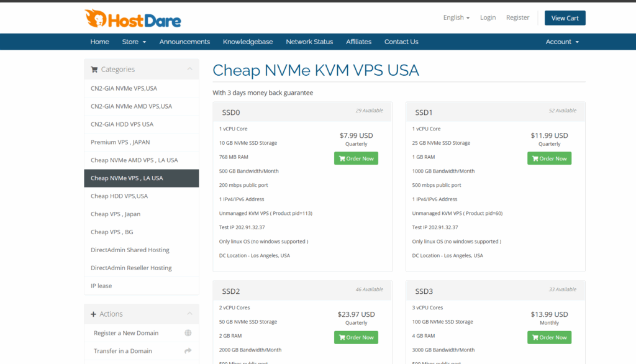Screen dimensions: 636x364
Task: Select the CN2-GIA NVMe VPS,USA category
Action: click(142, 88)
